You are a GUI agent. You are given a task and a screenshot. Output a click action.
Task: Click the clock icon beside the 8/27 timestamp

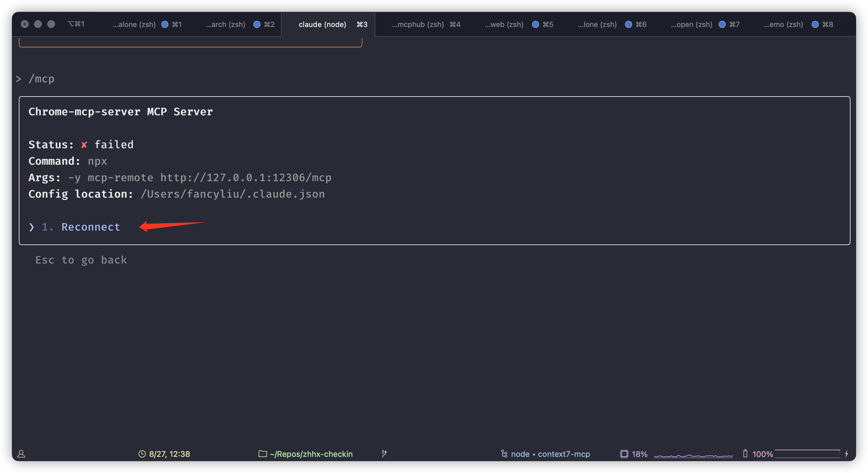click(142, 454)
